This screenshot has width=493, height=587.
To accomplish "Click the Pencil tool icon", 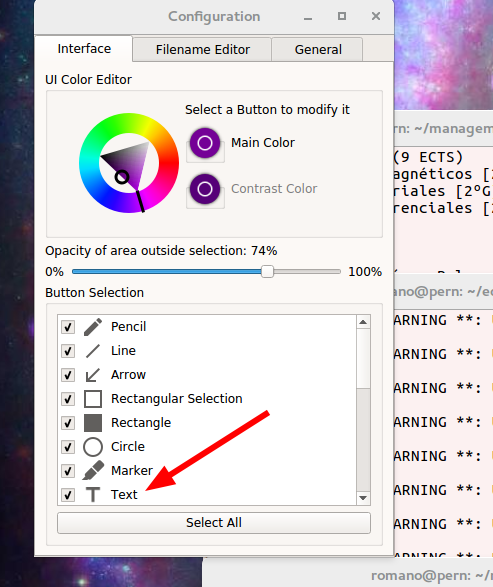I will coord(93,326).
